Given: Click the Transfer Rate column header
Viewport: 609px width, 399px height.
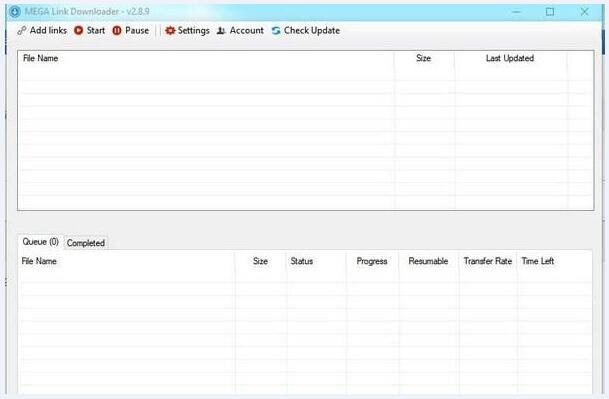Looking at the screenshot, I should click(x=488, y=261).
